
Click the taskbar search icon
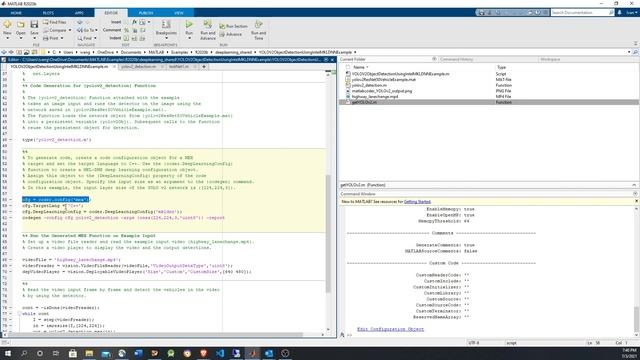tap(24, 353)
